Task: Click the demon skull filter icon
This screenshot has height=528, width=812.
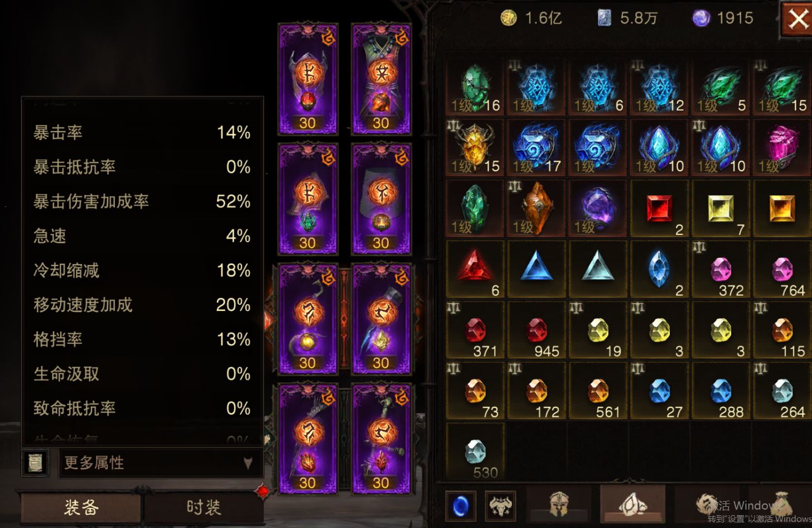Action: [x=500, y=506]
